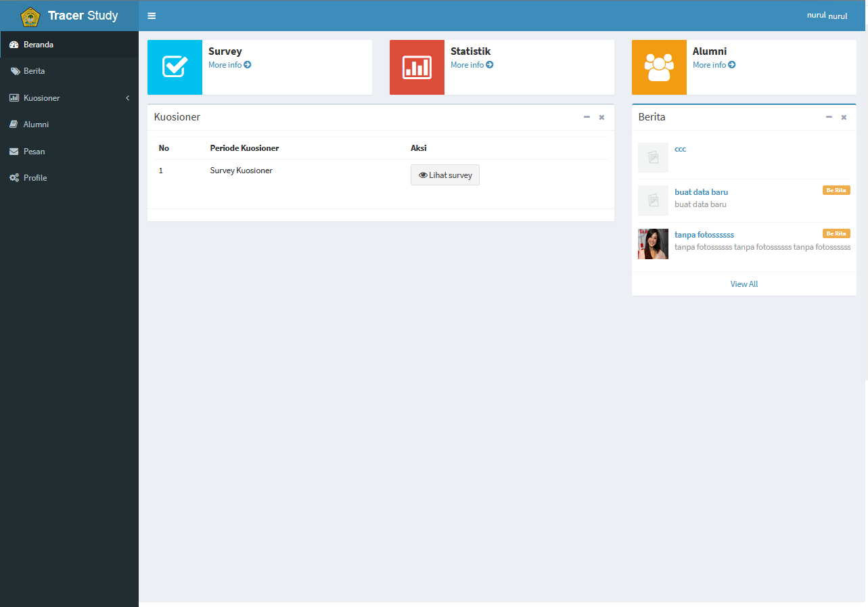
Task: Click the Be Rita label on tanpa fotosssss
Action: click(x=836, y=233)
